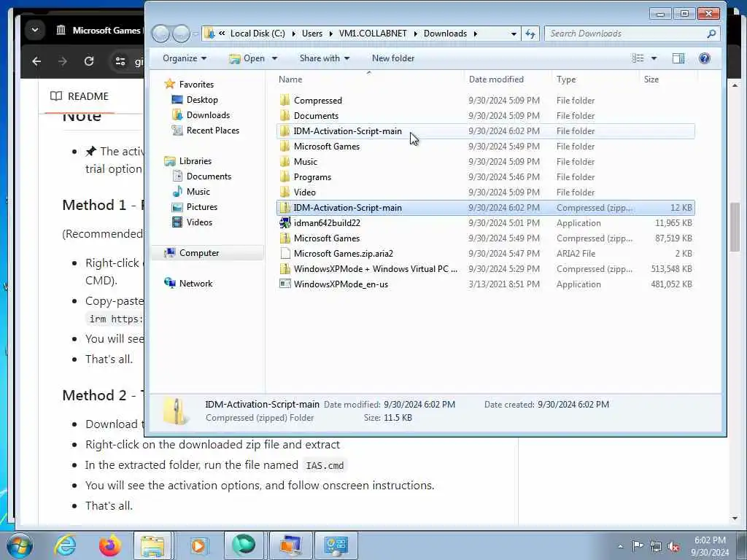Expand arrow after Downloads in address bar

(475, 34)
